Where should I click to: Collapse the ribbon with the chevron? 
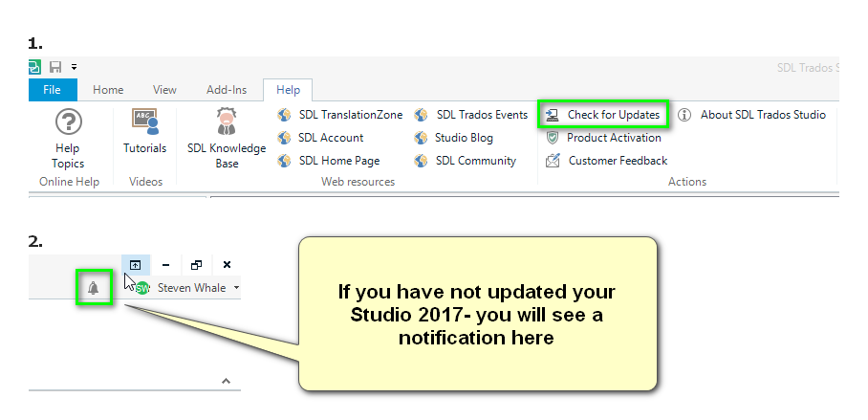pos(226,381)
